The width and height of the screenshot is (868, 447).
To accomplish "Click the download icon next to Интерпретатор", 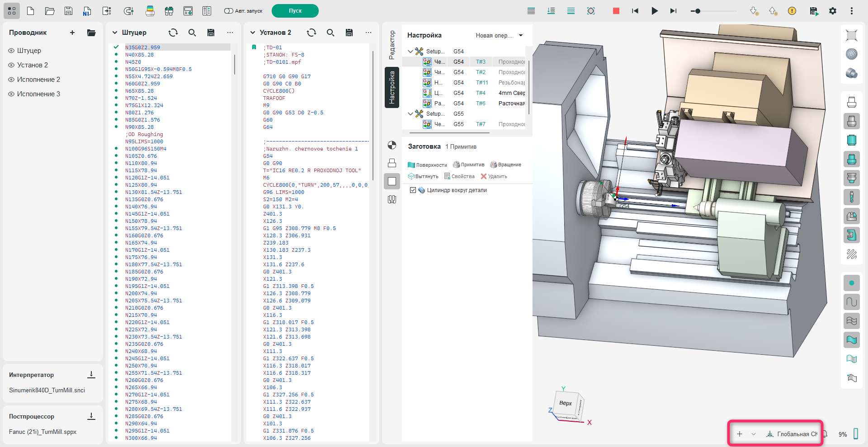I will pos(91,375).
